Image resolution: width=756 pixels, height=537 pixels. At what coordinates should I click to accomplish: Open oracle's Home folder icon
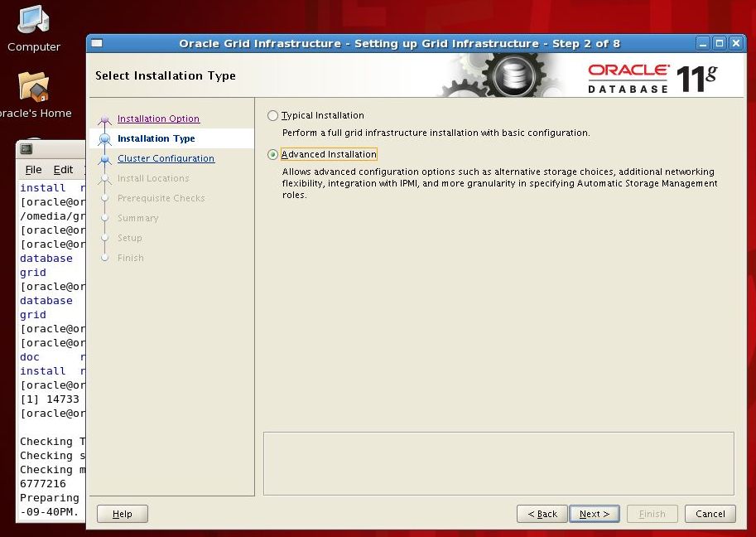[x=34, y=88]
